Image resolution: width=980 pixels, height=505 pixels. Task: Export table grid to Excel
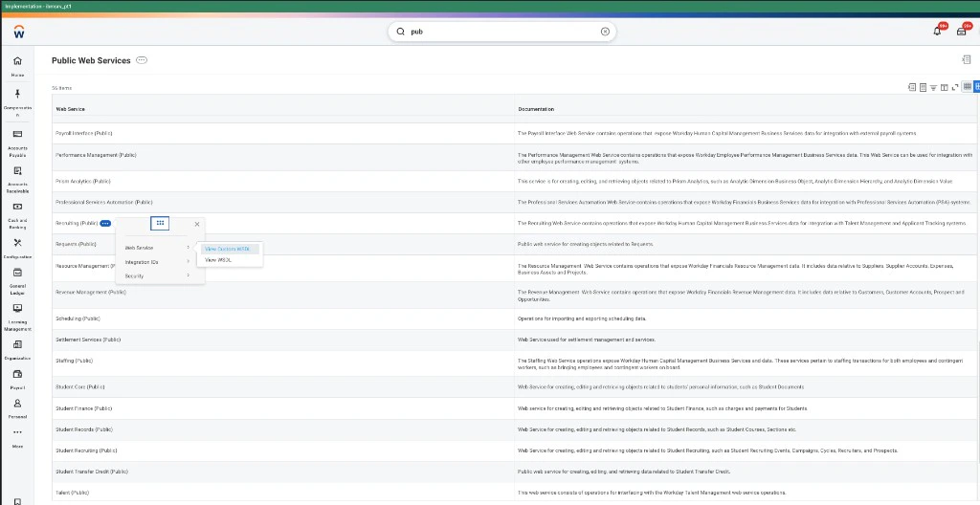click(912, 87)
